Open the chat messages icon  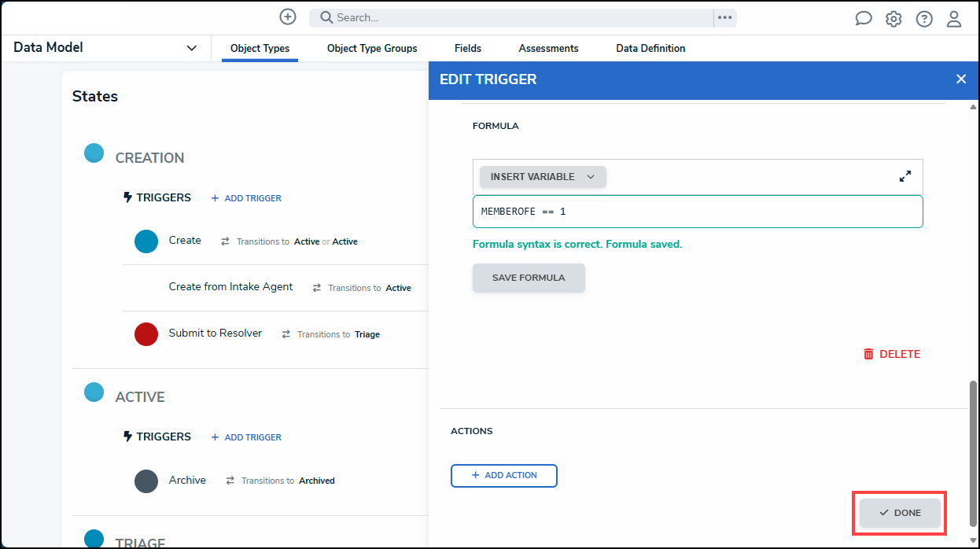[x=864, y=19]
